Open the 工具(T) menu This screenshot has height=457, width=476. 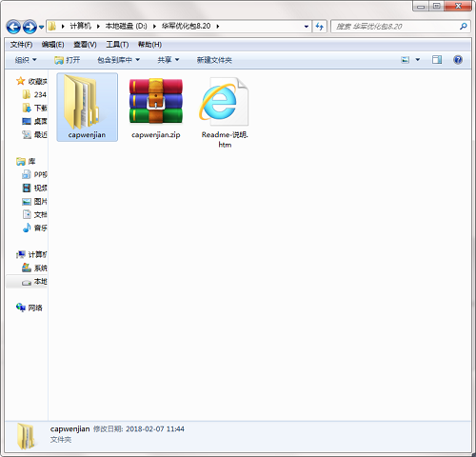tap(117, 45)
